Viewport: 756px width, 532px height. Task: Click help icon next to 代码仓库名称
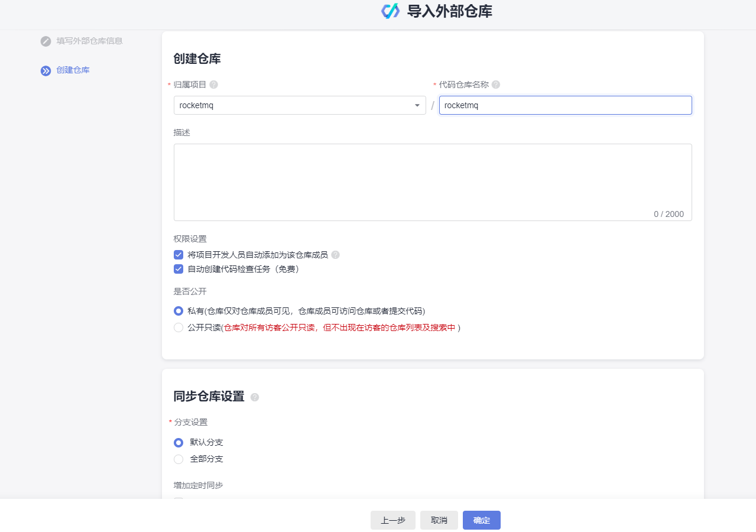click(496, 85)
